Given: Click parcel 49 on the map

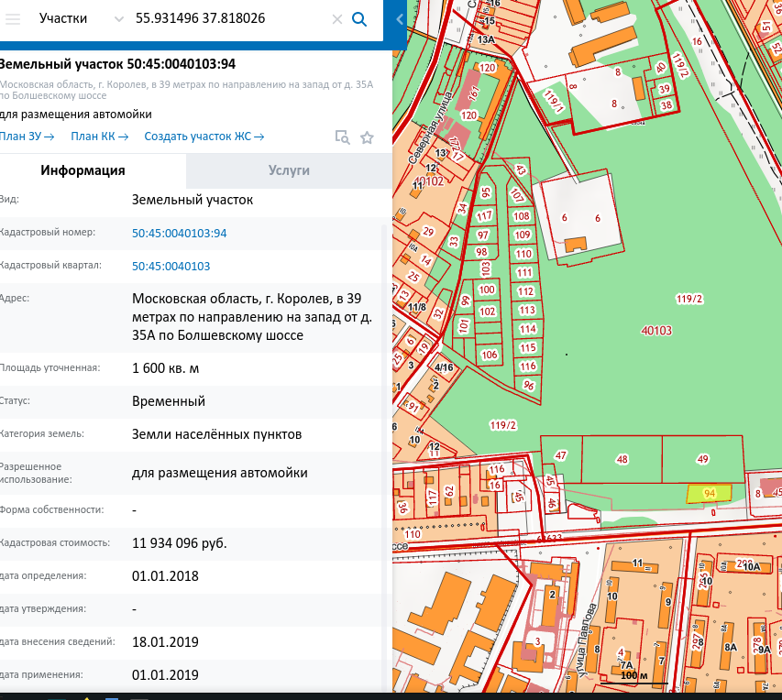Looking at the screenshot, I should (x=702, y=459).
